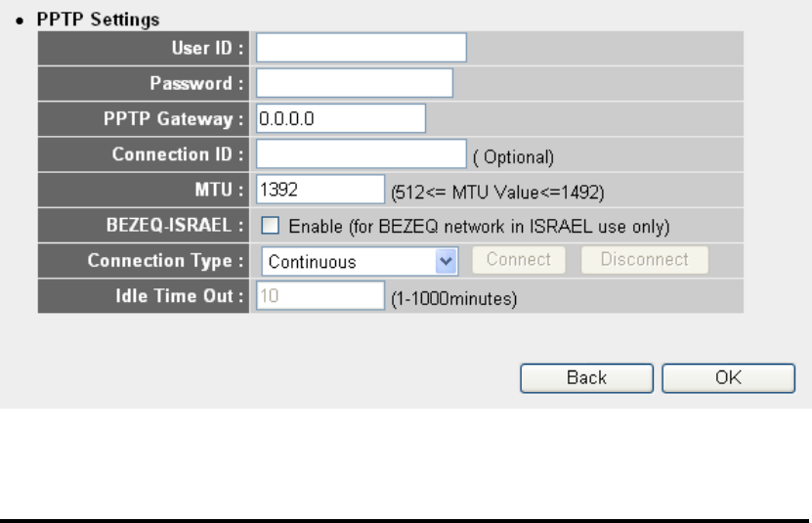Click the dropdown arrow beside Continuous

446,261
